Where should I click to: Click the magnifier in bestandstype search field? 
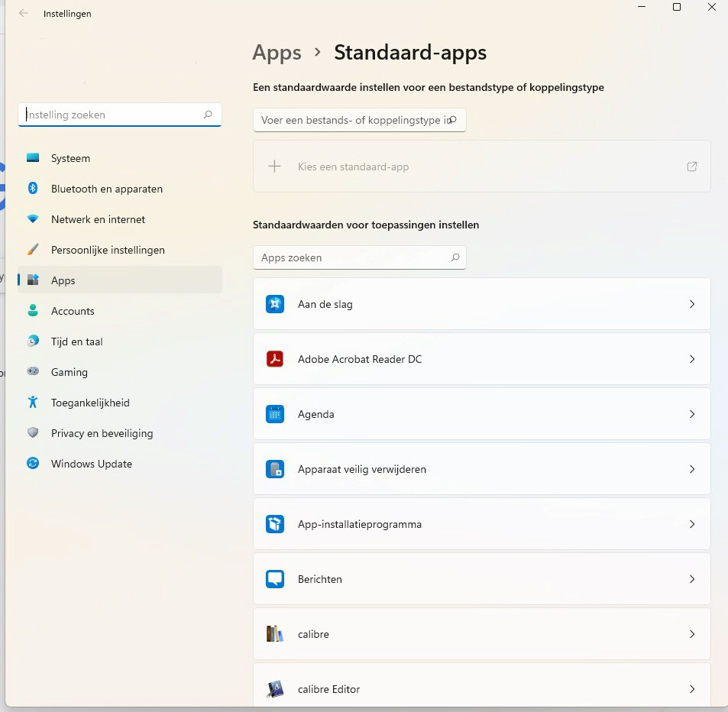tap(453, 120)
